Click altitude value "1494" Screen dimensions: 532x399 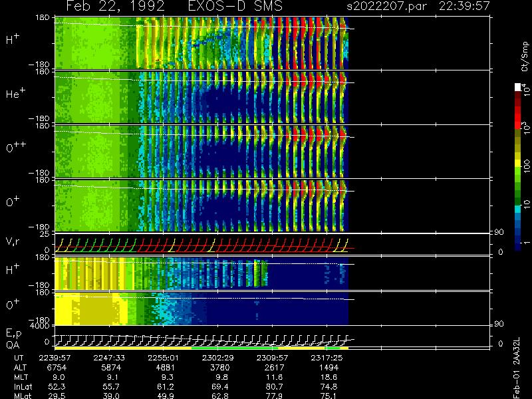[x=329, y=368]
